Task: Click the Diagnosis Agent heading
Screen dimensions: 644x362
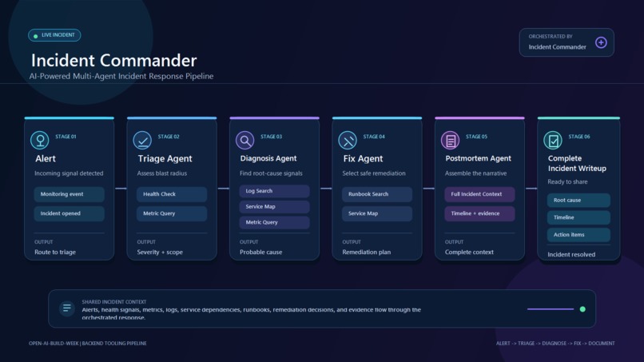Action: (268, 158)
